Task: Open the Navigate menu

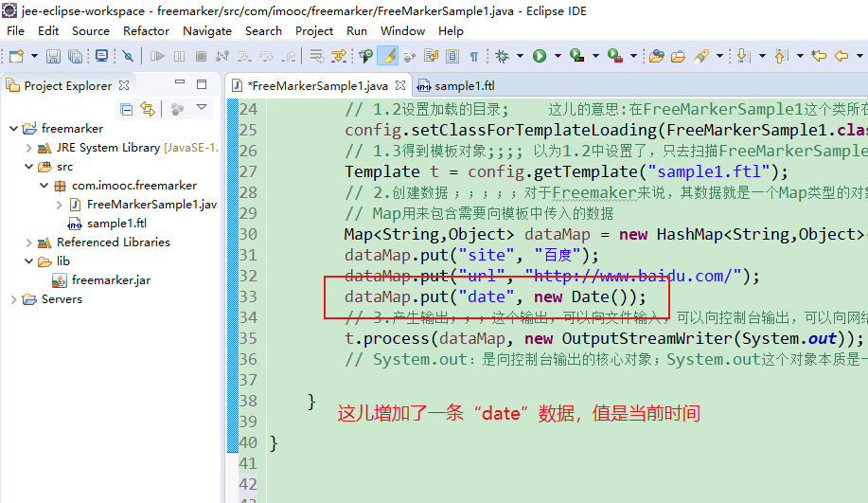Action: coord(207,31)
